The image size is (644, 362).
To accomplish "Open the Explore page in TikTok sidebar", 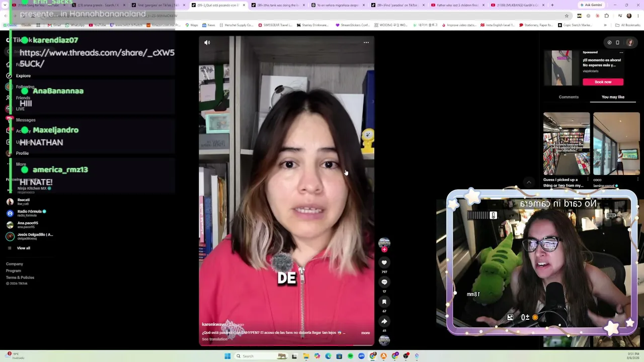I will coord(23,76).
